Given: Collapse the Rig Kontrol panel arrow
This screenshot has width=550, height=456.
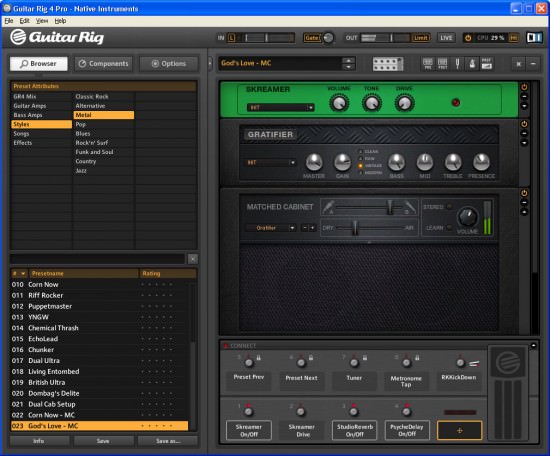Looking at the screenshot, I should [x=533, y=346].
